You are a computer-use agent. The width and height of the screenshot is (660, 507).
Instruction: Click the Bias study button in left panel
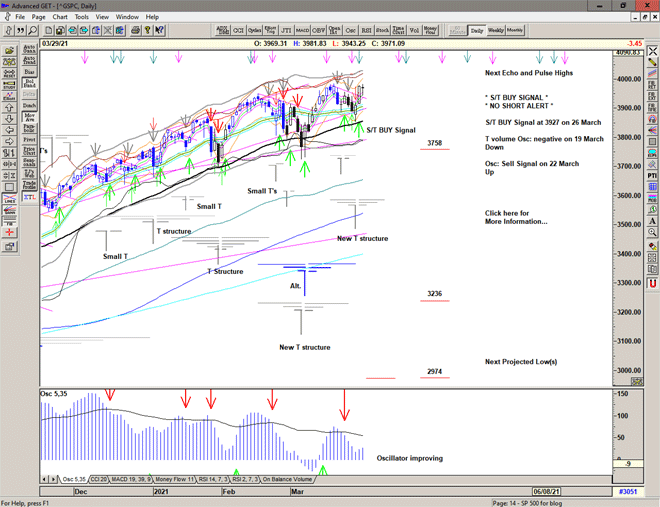(x=29, y=72)
